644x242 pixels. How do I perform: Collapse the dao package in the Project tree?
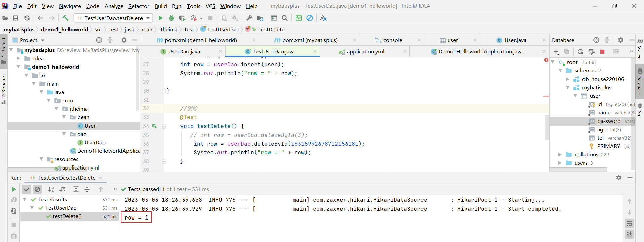tap(64, 134)
